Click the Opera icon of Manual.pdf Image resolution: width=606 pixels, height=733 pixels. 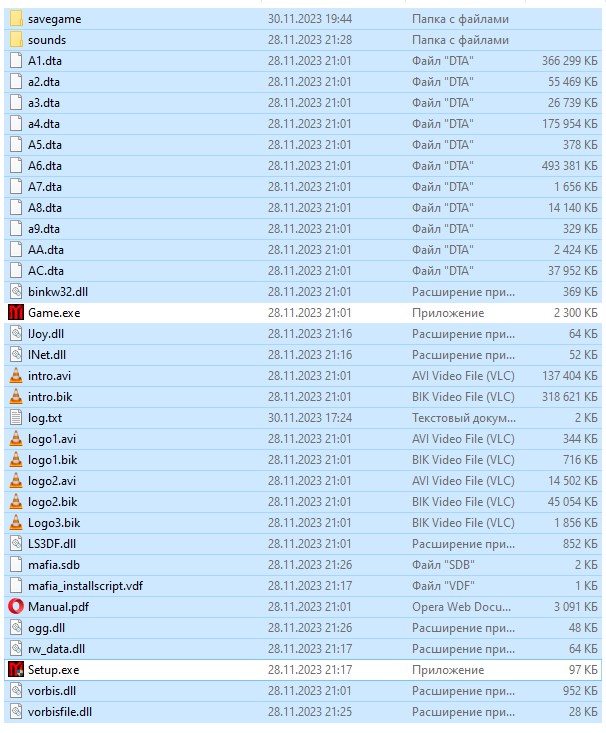point(16,606)
